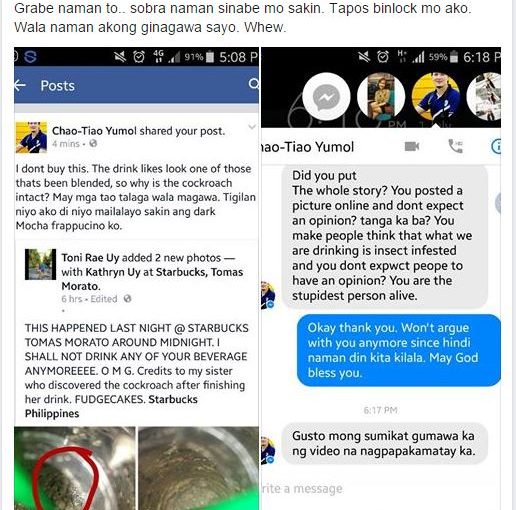Viewport: 516px width, 510px height.
Task: Click the muted sound icon in right status bar
Action: coord(364,57)
